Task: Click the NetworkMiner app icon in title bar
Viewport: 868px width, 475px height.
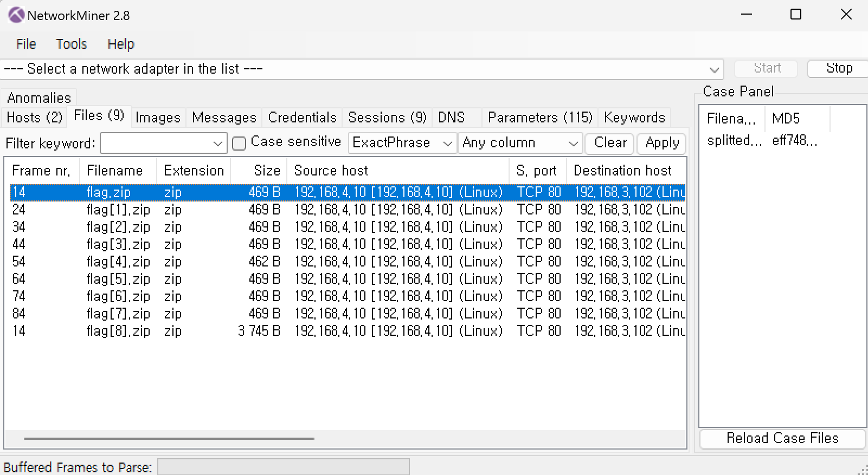Action: pyautogui.click(x=16, y=15)
